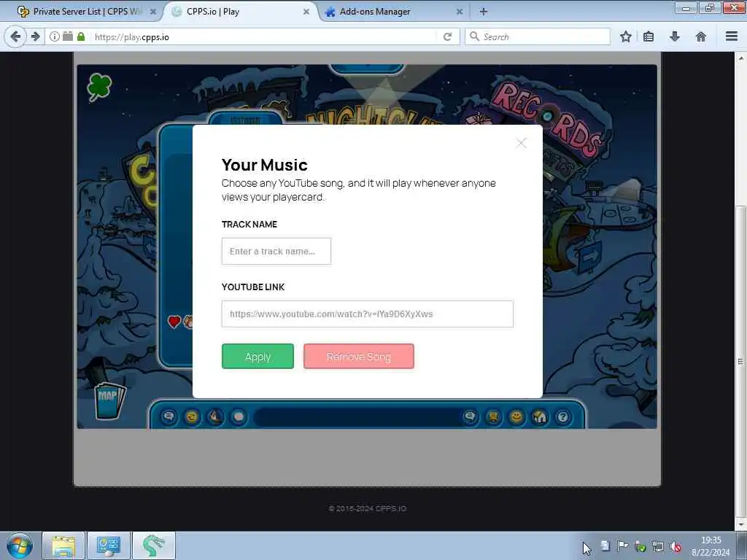Open the taskbar clock and date
Viewport: 747px width, 560px height.
[x=711, y=545]
